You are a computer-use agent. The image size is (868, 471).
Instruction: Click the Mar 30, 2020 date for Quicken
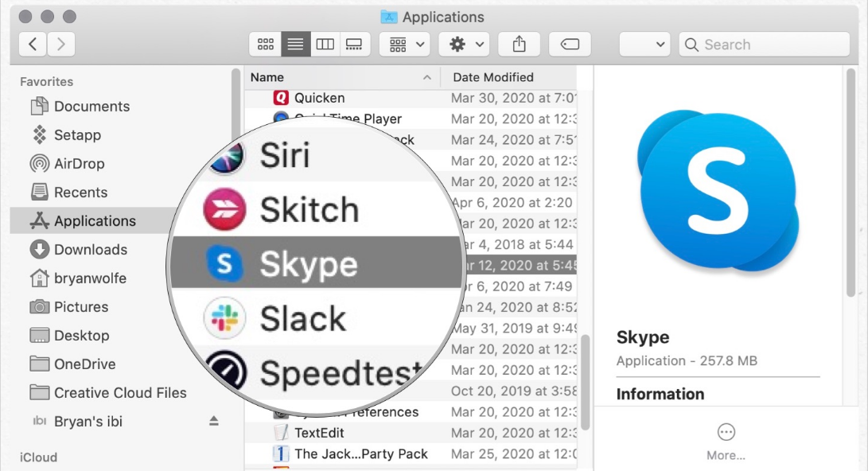514,98
